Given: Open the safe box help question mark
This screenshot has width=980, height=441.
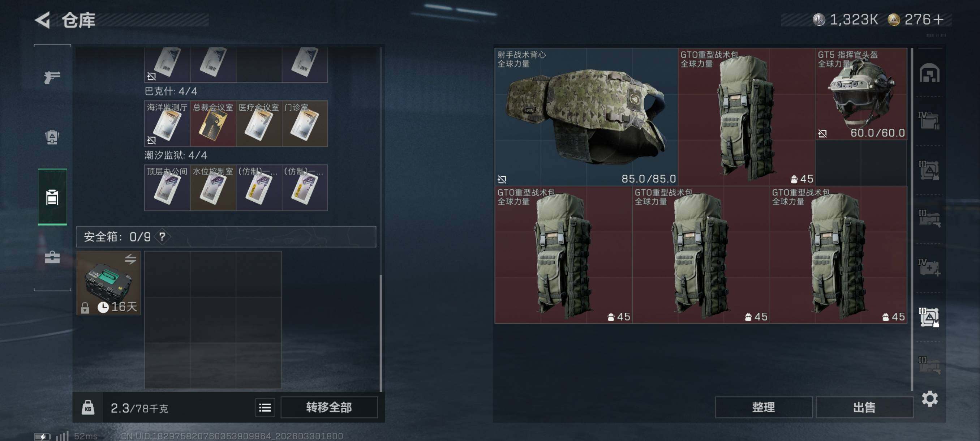Looking at the screenshot, I should click(163, 237).
